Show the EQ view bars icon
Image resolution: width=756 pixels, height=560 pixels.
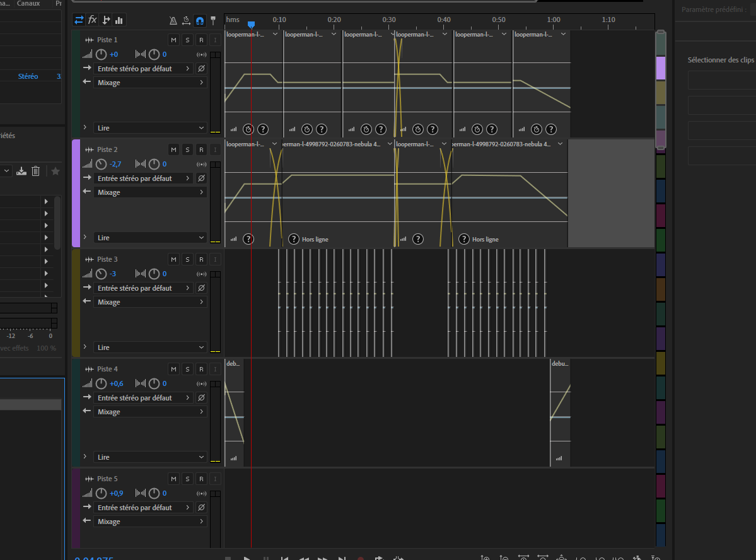tap(119, 20)
